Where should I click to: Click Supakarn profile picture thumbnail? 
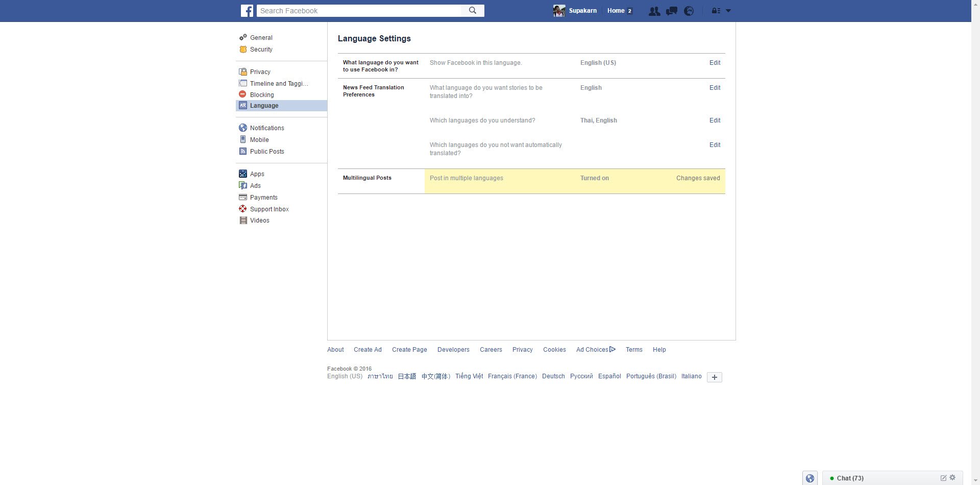559,11
